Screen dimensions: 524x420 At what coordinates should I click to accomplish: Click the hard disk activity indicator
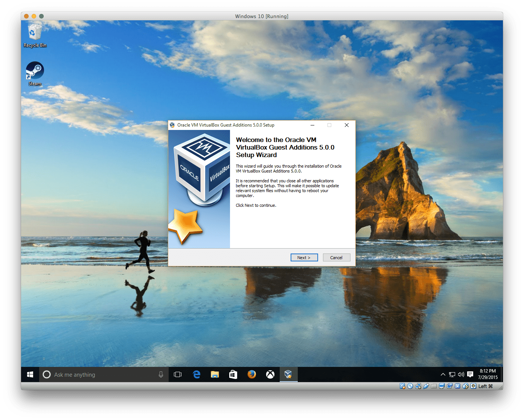pyautogui.click(x=402, y=386)
